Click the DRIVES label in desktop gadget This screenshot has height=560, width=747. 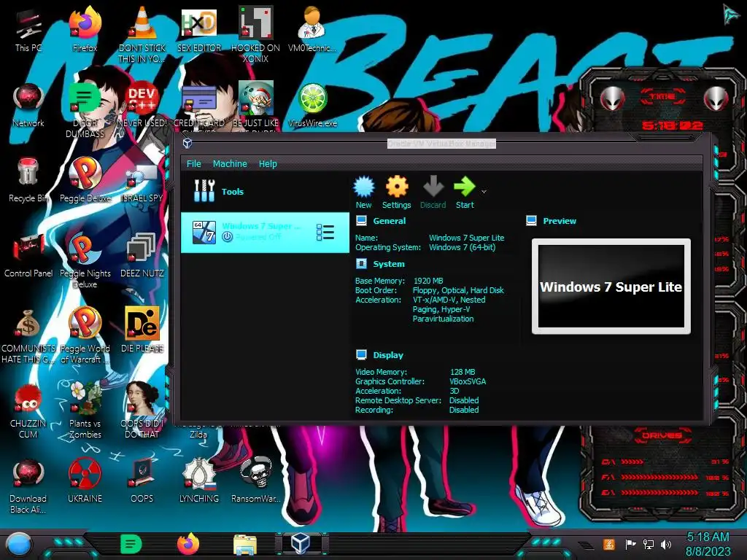[662, 435]
